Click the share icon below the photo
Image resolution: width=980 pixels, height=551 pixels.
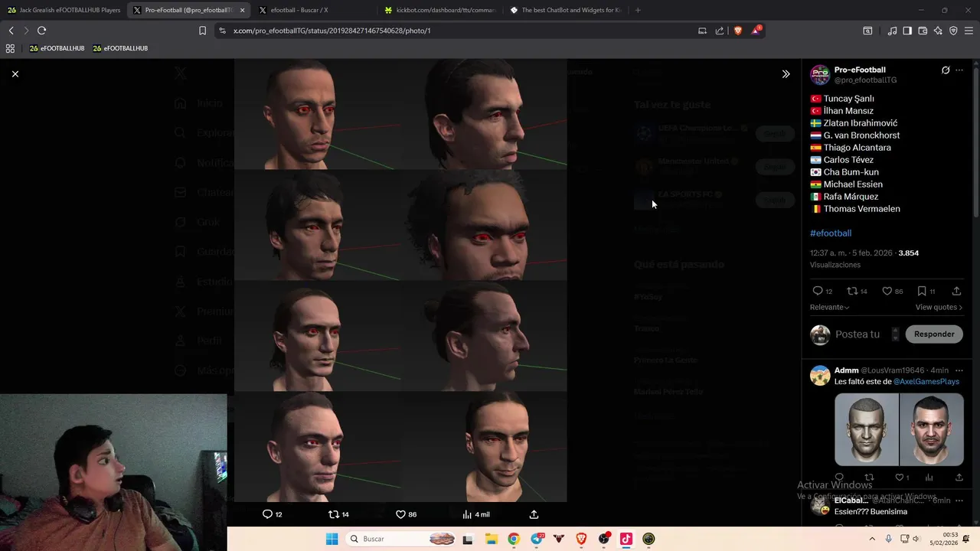pos(534,514)
